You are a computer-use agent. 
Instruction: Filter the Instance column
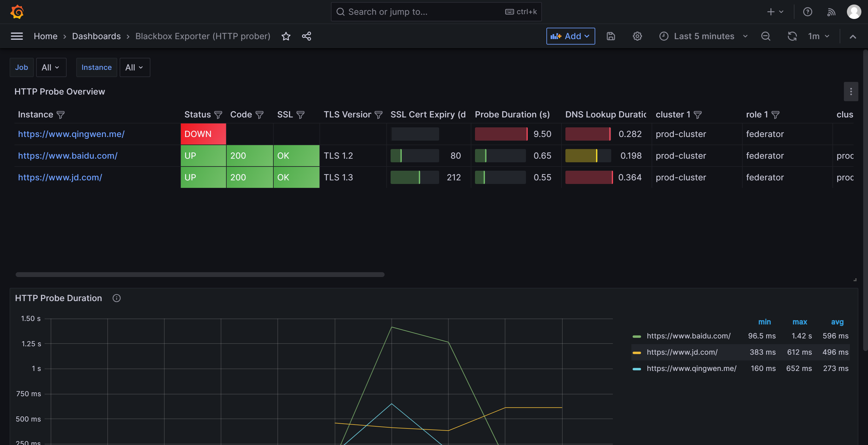click(61, 115)
